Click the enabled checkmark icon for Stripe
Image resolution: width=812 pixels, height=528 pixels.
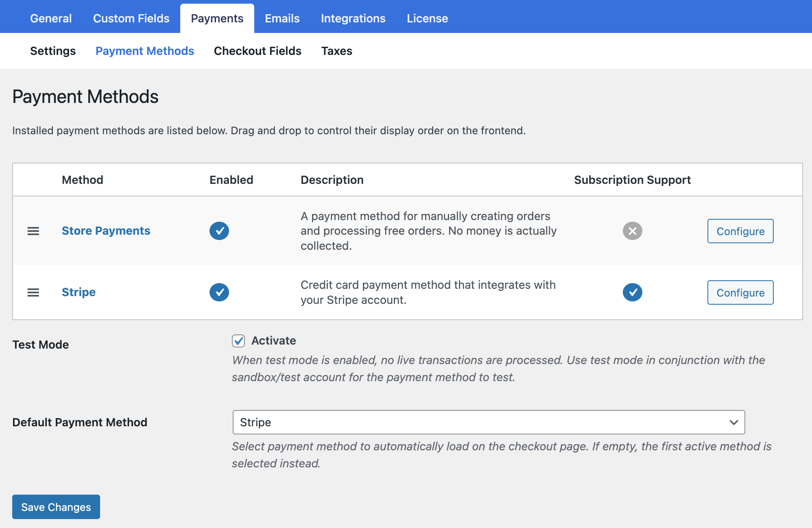pyautogui.click(x=219, y=292)
